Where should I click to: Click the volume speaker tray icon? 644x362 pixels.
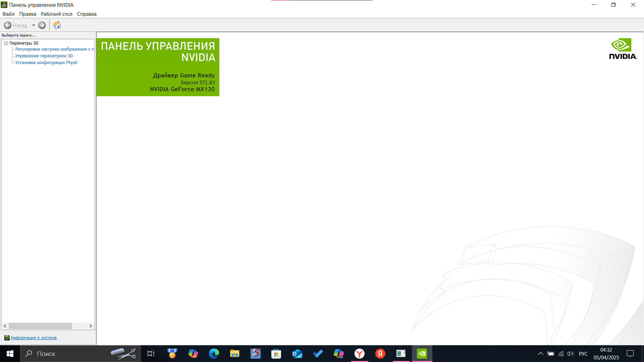click(x=571, y=354)
